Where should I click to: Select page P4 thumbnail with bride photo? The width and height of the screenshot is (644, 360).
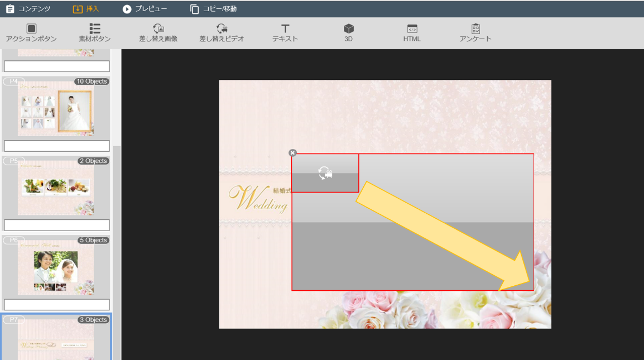[x=56, y=109]
